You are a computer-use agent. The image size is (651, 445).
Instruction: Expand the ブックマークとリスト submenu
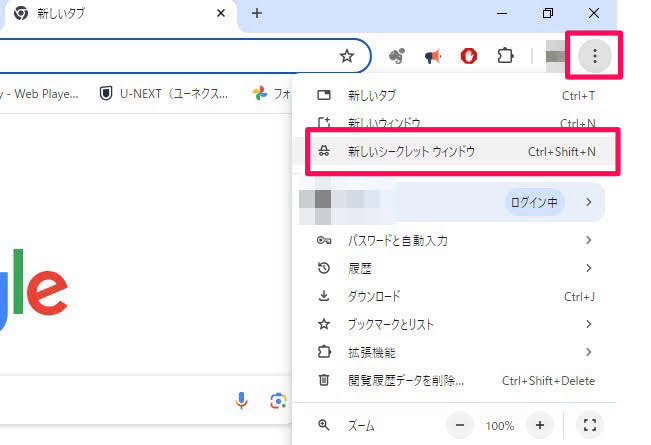(589, 324)
